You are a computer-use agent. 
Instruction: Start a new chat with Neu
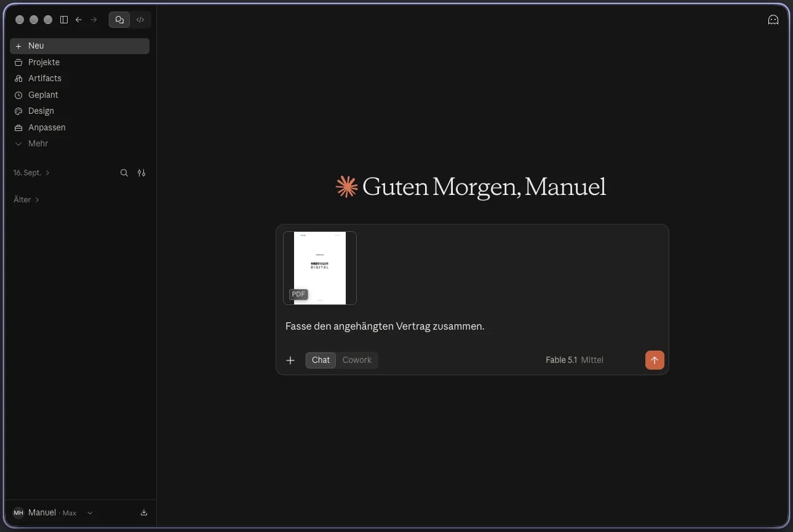coord(79,46)
